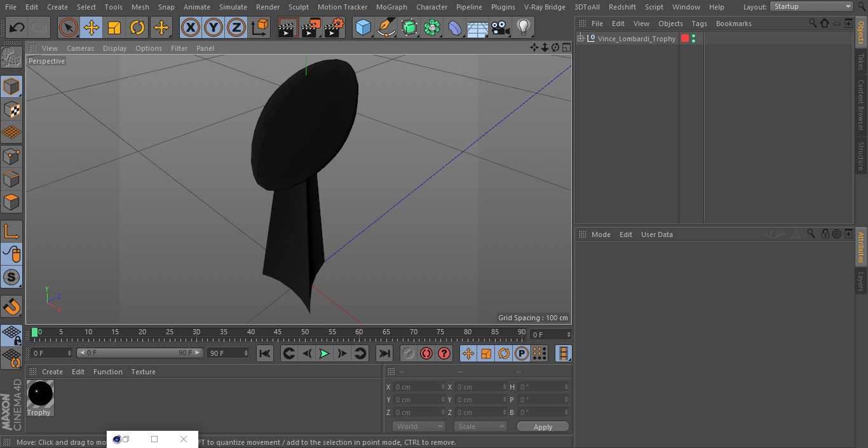Open the Scale coordinate dropdown

[x=480, y=426]
